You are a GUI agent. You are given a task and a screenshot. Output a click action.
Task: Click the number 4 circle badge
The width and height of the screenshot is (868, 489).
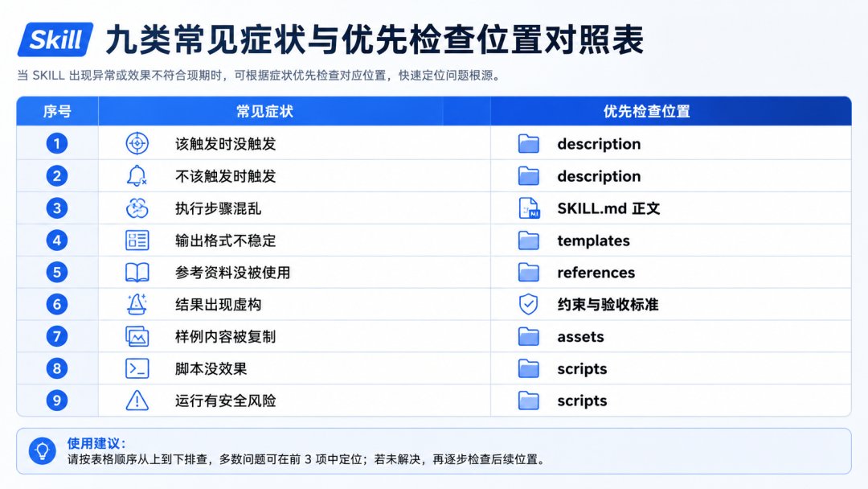56,240
